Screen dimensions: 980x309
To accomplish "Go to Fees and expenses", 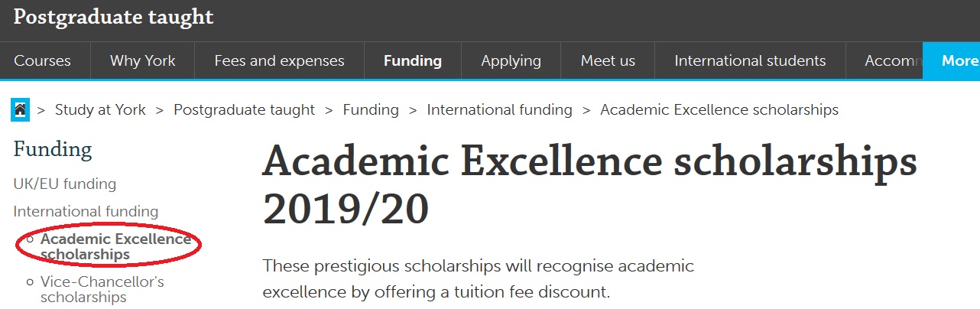I will tap(279, 61).
